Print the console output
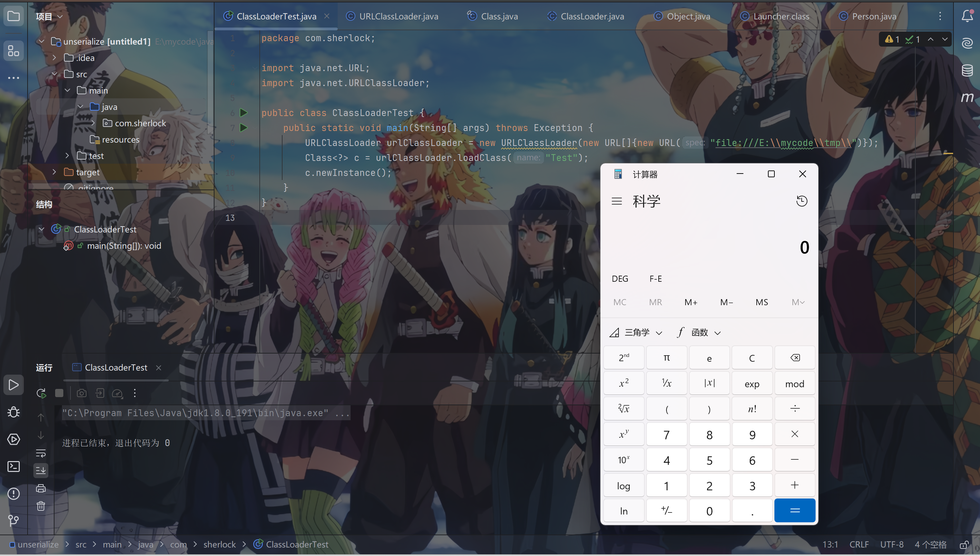This screenshot has height=556, width=980. click(x=41, y=488)
